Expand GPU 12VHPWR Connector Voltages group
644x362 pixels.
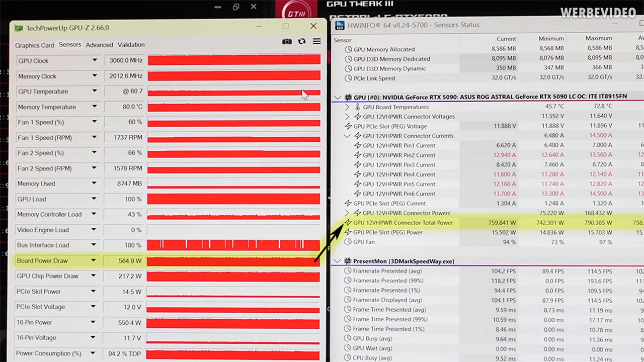[347, 117]
